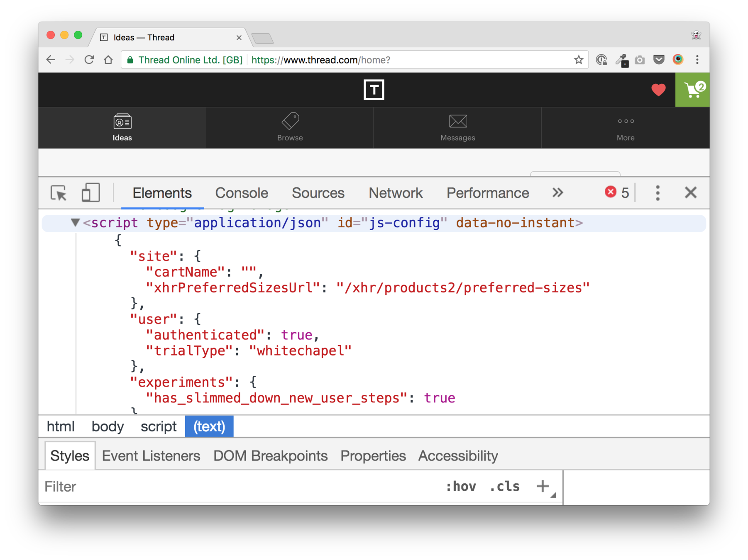
Task: Open DevTools customize menu
Action: [x=658, y=193]
